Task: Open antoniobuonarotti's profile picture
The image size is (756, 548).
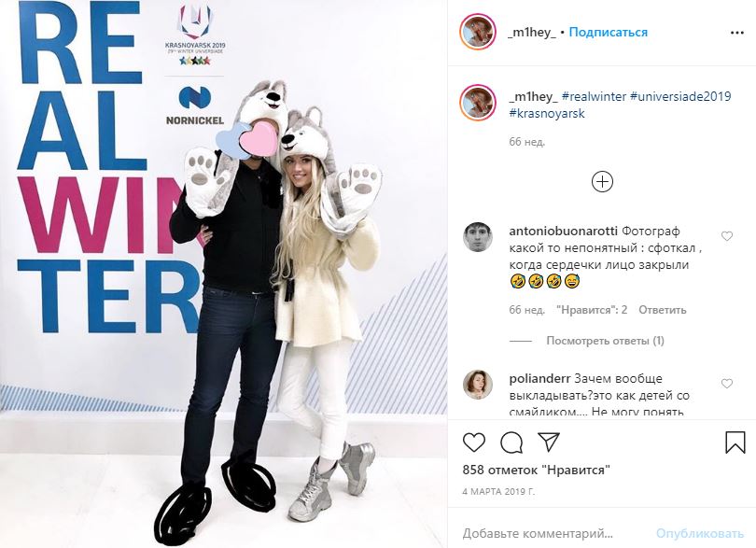Action: [x=478, y=237]
